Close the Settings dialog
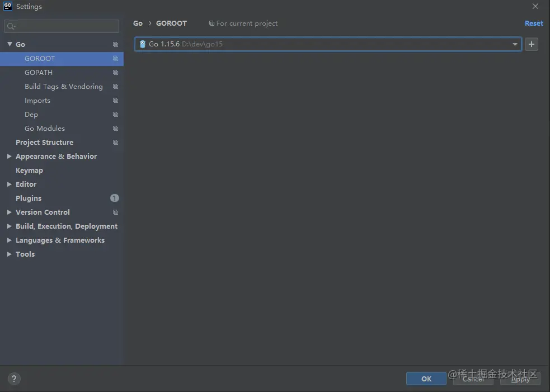The image size is (550, 392). 535,6
